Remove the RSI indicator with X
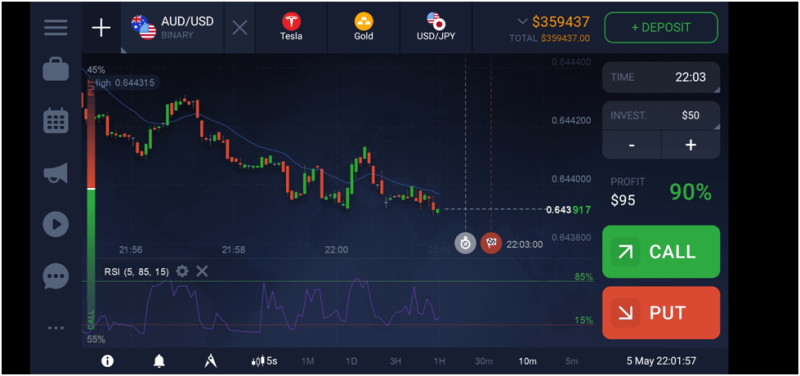The width and height of the screenshot is (800, 376). 202,271
